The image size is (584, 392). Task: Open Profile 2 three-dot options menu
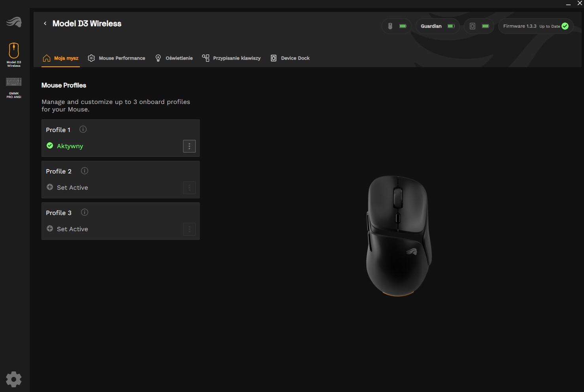pyautogui.click(x=189, y=188)
